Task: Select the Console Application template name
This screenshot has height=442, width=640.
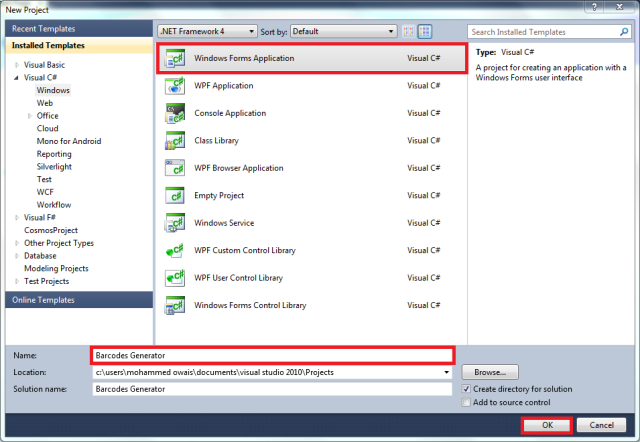Action: (230, 113)
